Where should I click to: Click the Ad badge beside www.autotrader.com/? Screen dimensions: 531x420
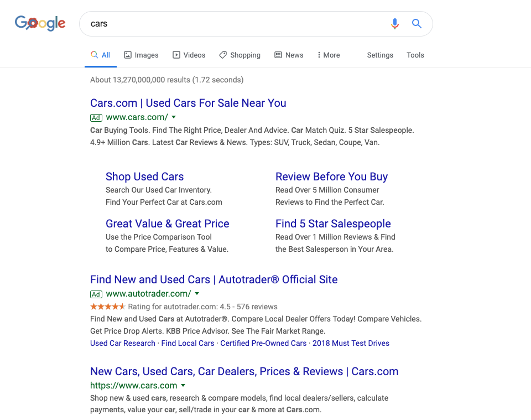(x=96, y=294)
